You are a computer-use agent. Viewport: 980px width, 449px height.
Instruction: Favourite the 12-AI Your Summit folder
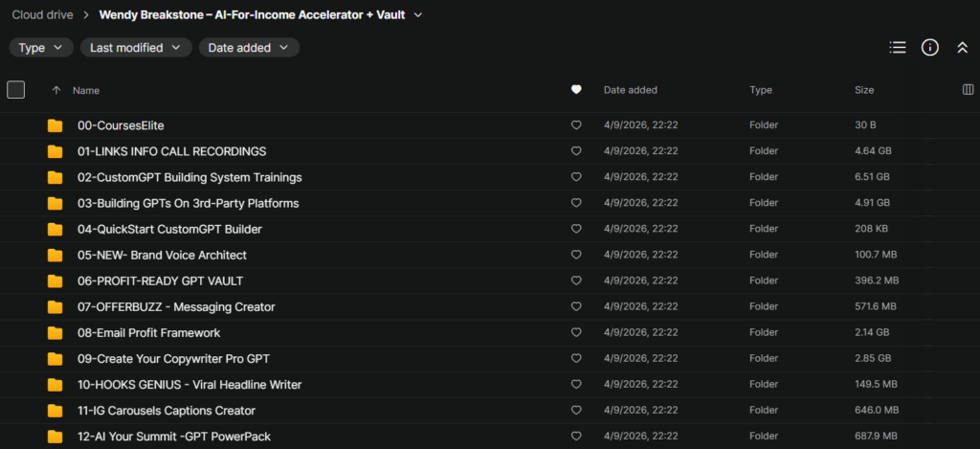[x=576, y=437]
